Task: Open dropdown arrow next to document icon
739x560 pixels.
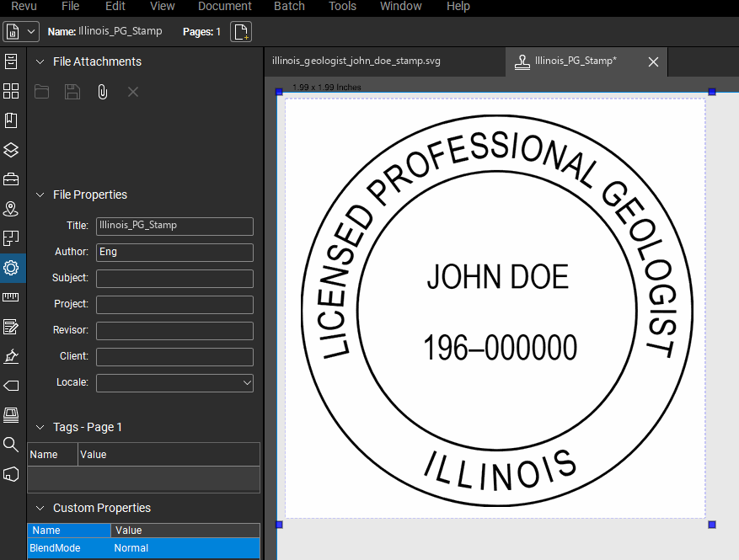Action: pyautogui.click(x=31, y=32)
